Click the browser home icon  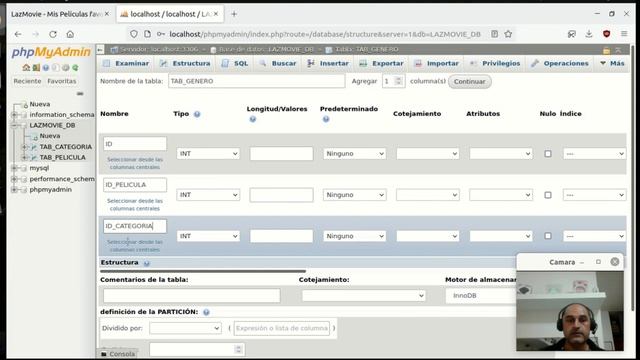click(70, 34)
